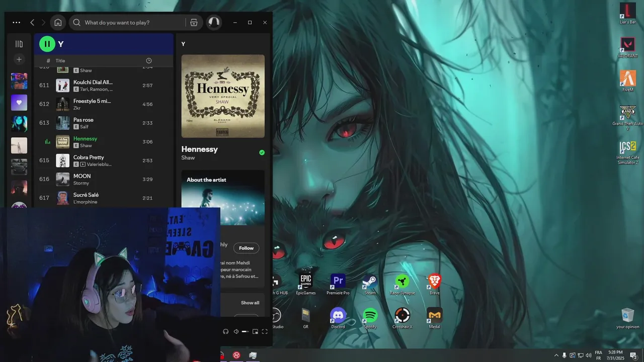Launch EpicGames desktop shortcut

306,285
